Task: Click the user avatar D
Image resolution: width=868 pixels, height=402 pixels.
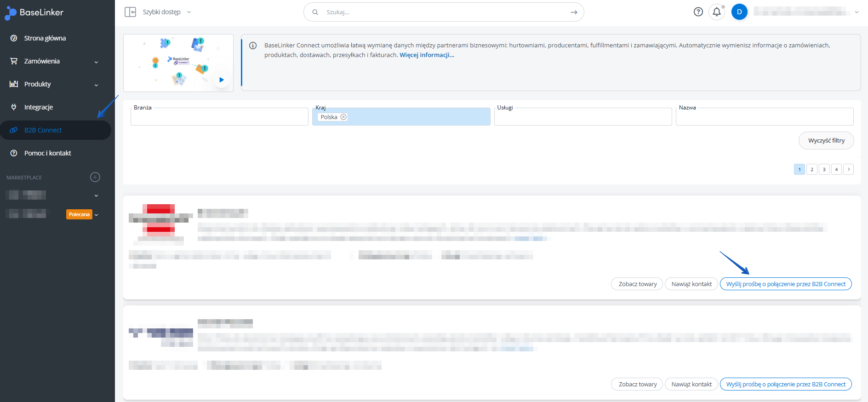Action: tap(739, 12)
